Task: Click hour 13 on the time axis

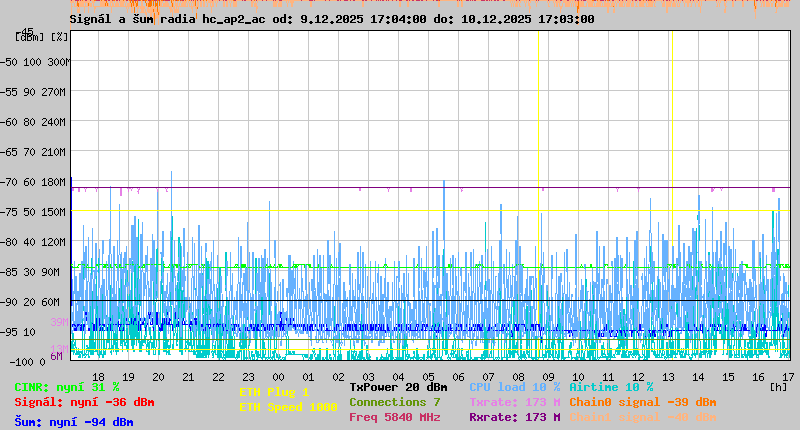Action: click(x=668, y=376)
